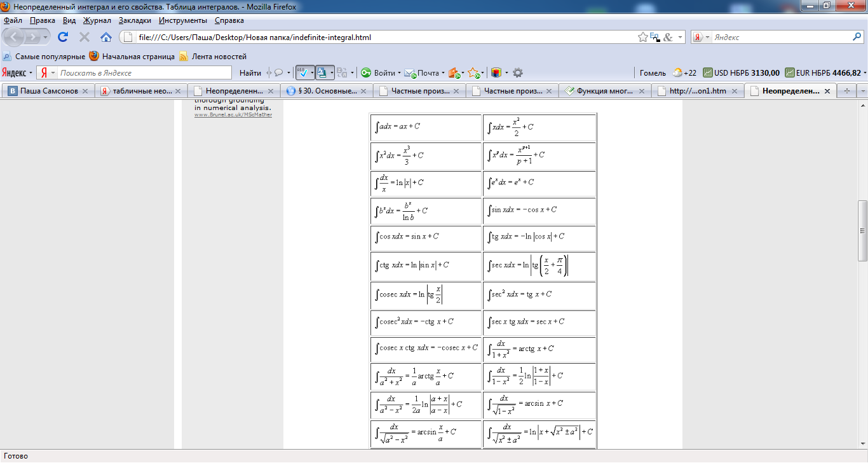The height and width of the screenshot is (463, 868).
Task: Click the Почта envelope icon
Action: point(410,73)
